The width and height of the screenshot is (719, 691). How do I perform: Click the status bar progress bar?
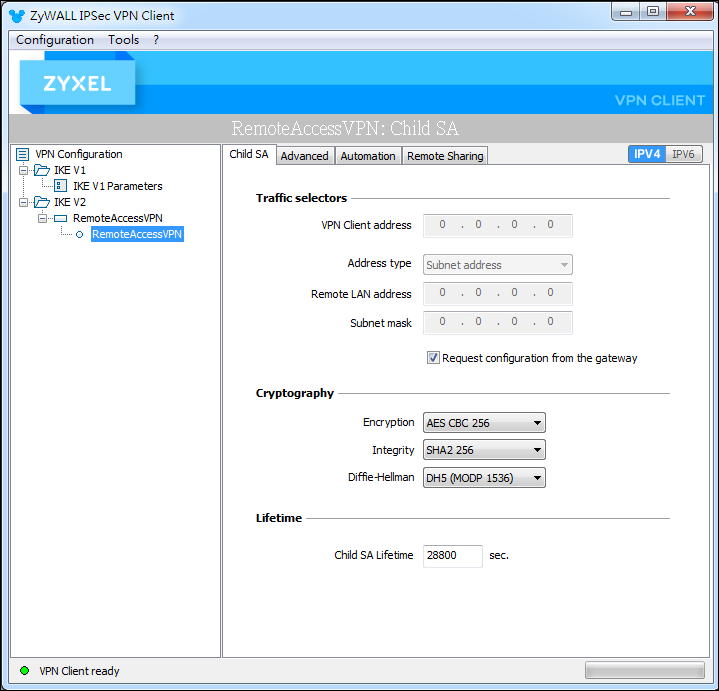[x=645, y=670]
